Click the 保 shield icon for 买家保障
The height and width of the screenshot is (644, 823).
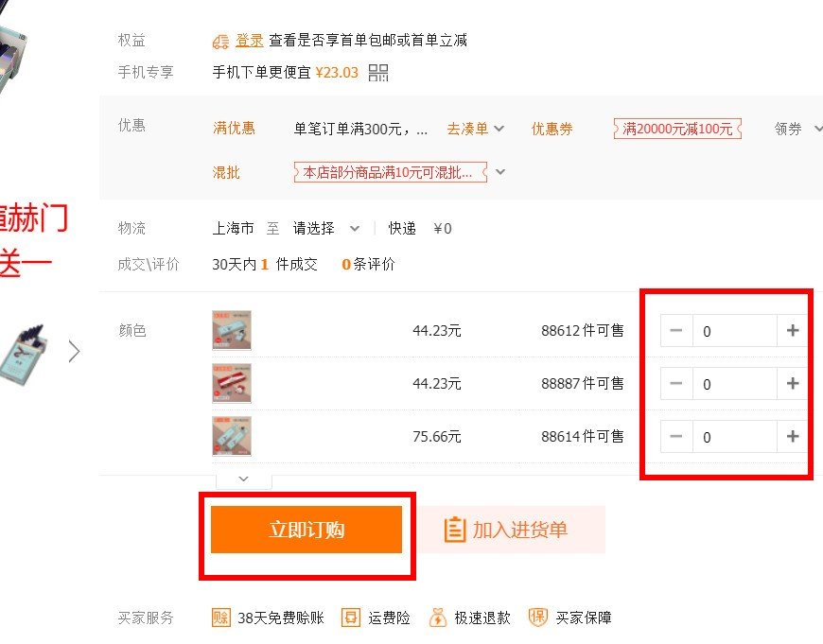pyautogui.click(x=537, y=618)
